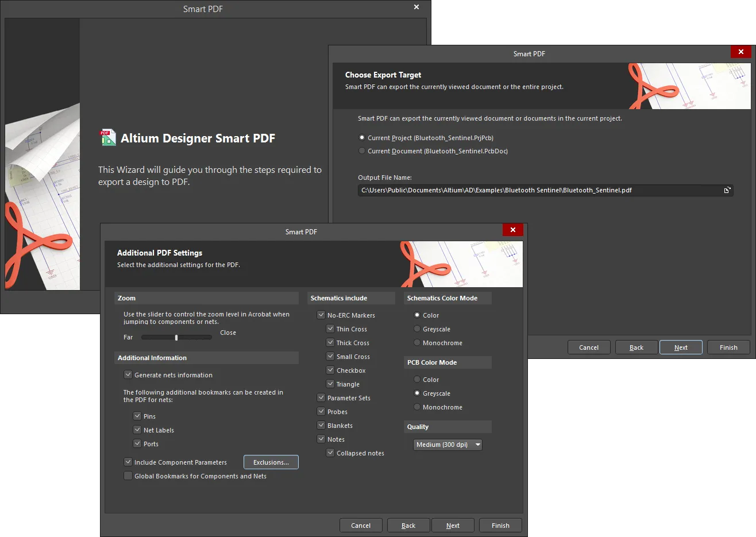Click Next in Additional PDF Settings dialog
The width and height of the screenshot is (756, 537).
[x=453, y=526]
